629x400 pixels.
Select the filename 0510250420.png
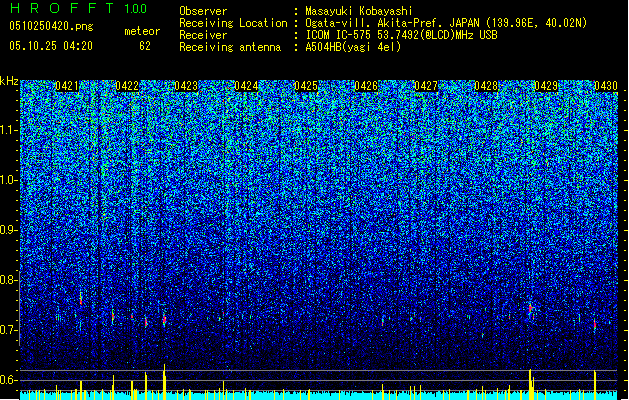pos(51,26)
